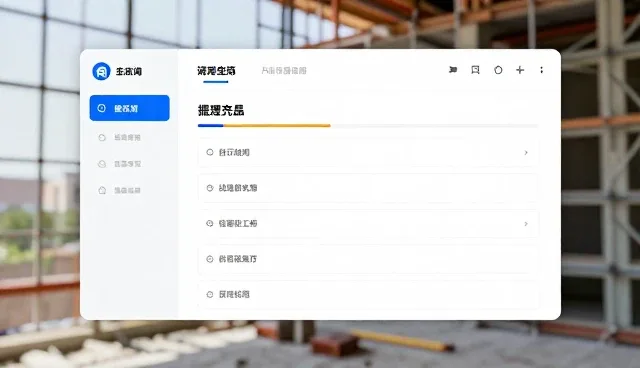Click the circle icon on the first list row
640x368 pixels.
[210, 152]
